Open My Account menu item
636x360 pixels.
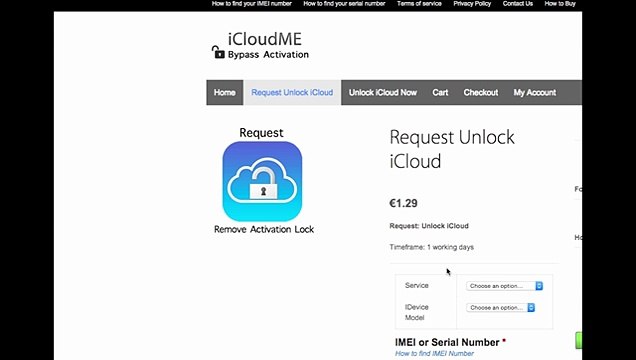click(535, 92)
